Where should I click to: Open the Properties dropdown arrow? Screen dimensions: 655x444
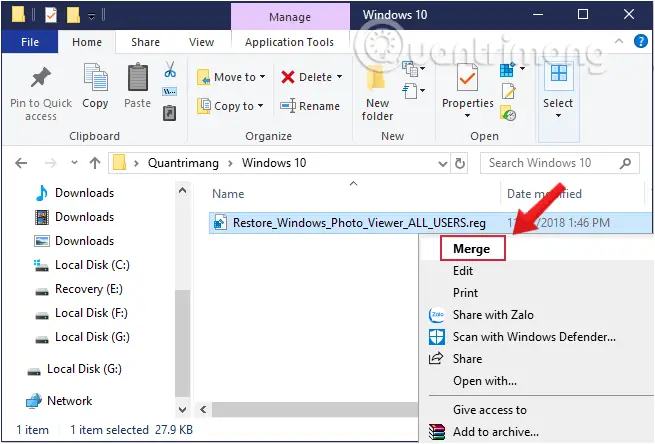tap(467, 116)
